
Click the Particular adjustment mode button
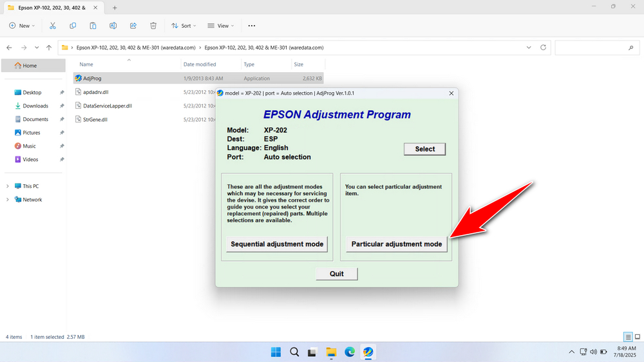pos(396,244)
